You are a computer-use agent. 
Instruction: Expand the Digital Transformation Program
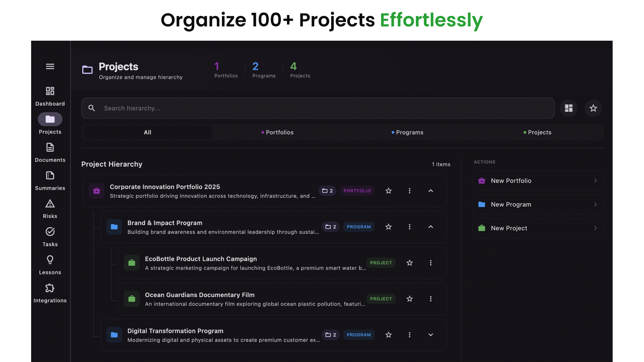coord(431,335)
